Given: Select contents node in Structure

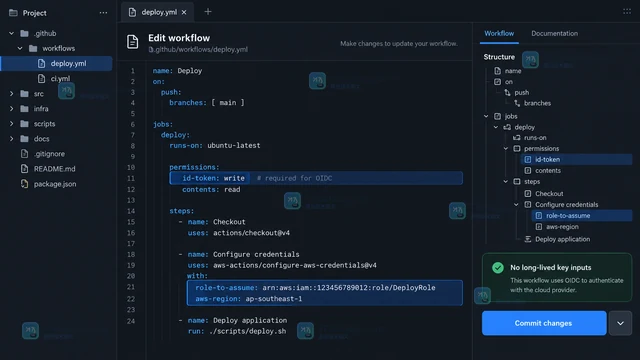Looking at the screenshot, I should (x=548, y=171).
